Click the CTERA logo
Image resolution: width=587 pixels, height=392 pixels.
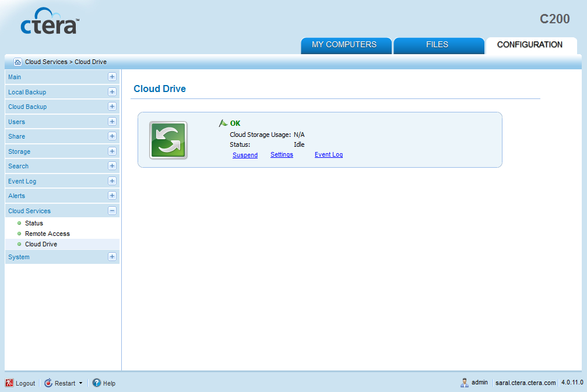click(50, 22)
